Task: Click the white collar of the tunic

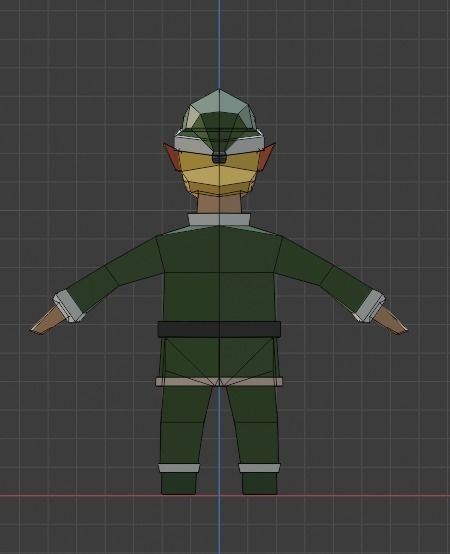Action: (219, 219)
